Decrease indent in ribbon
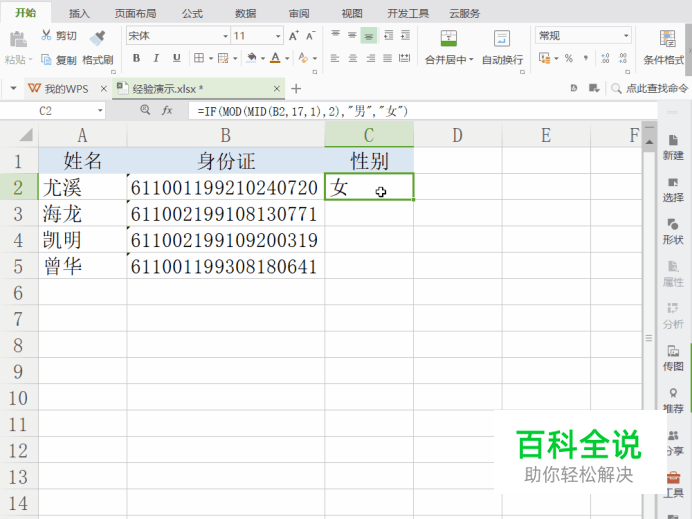Image resolution: width=692 pixels, height=519 pixels. tap(388, 35)
